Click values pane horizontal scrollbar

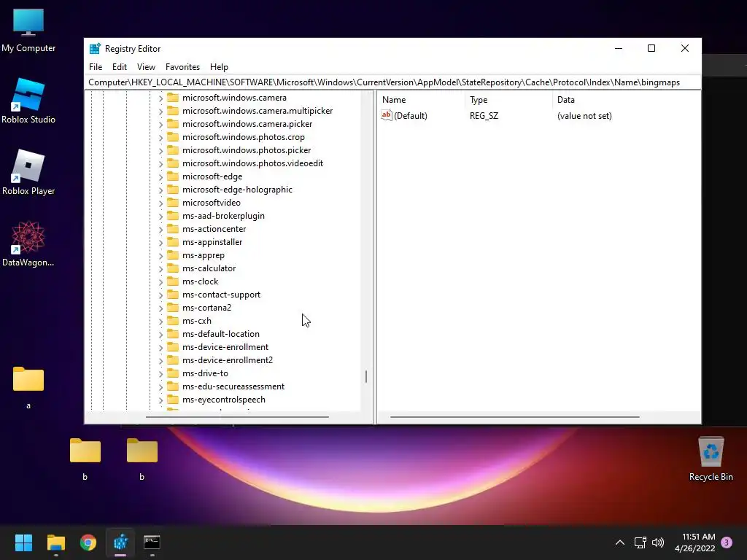pos(514,417)
